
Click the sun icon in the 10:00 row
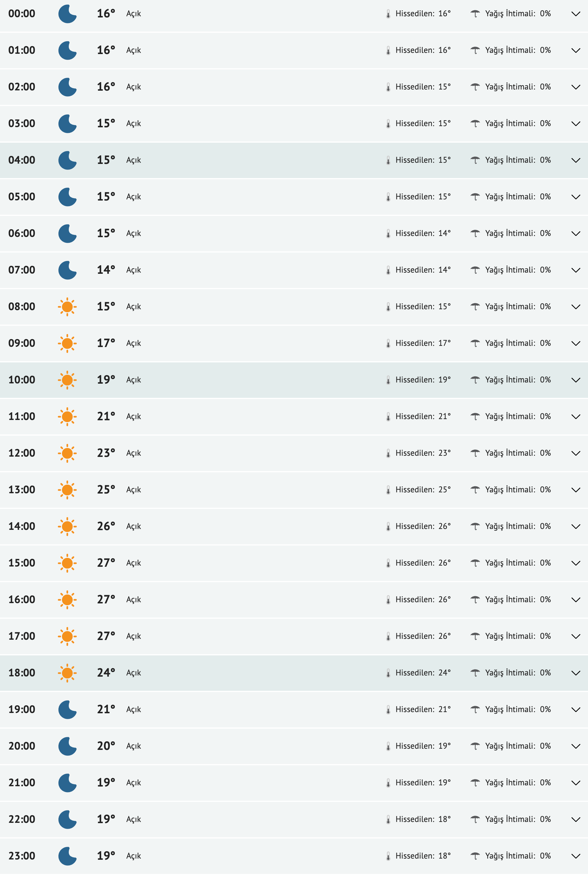tap(68, 380)
